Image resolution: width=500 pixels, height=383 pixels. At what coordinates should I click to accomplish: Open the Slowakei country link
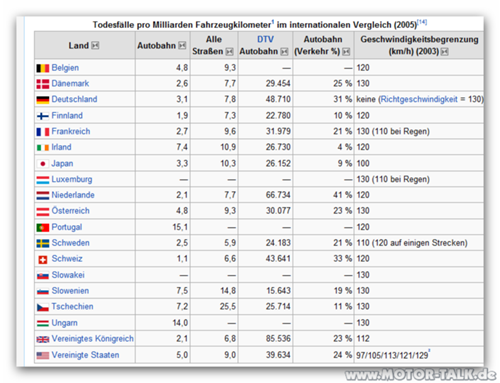coord(68,275)
